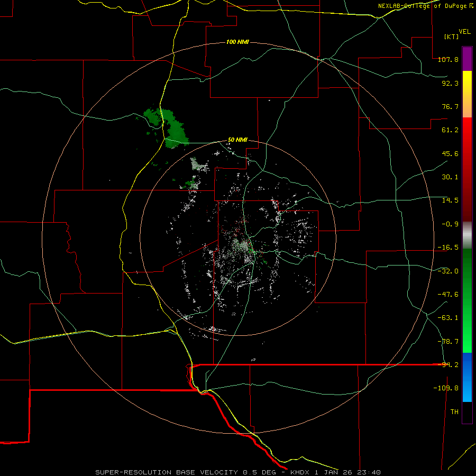Image resolution: width=476 pixels, height=476 pixels.
Task: Pick the black TH segment of the color bar
Action: (467, 412)
